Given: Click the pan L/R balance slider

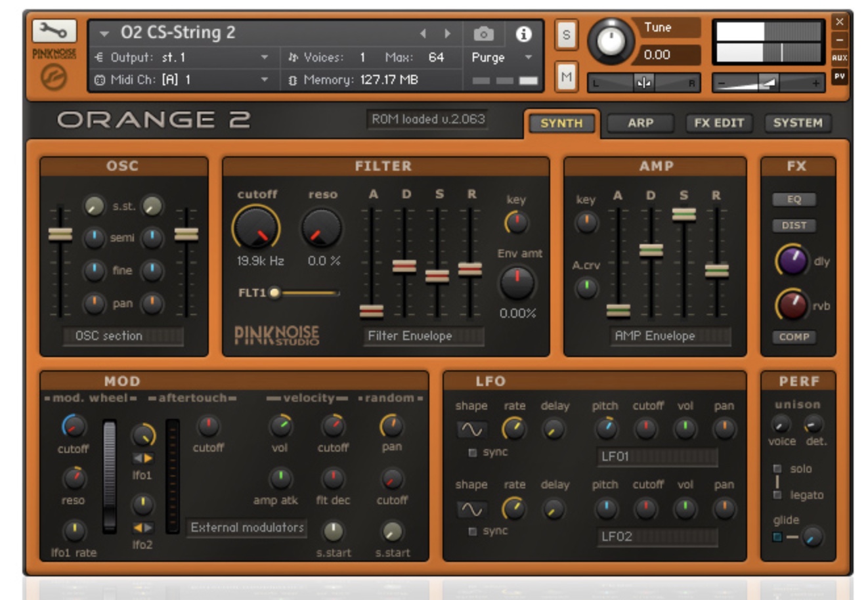Looking at the screenshot, I should point(643,83).
